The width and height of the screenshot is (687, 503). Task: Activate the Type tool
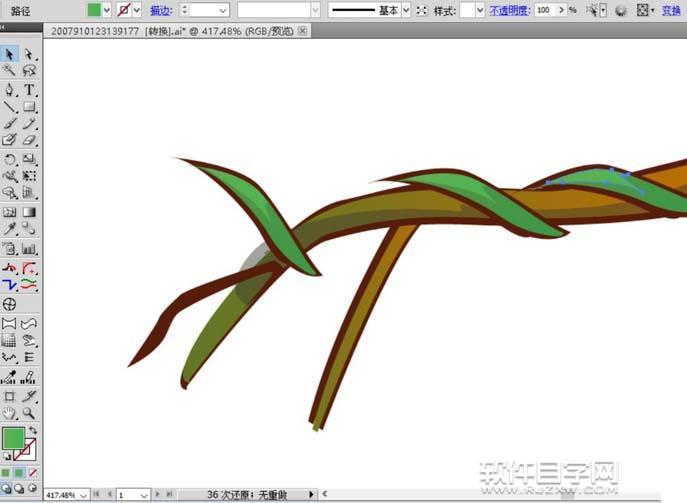click(29, 90)
